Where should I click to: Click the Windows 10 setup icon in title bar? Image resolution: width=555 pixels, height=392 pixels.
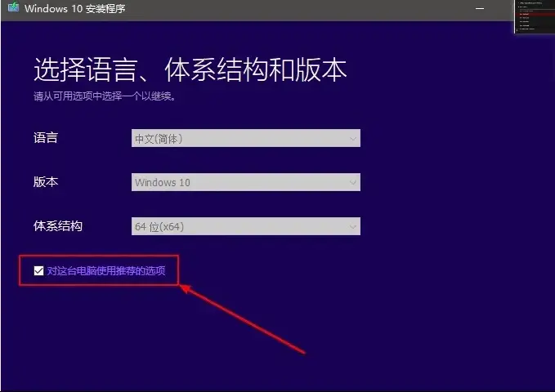pyautogui.click(x=13, y=10)
